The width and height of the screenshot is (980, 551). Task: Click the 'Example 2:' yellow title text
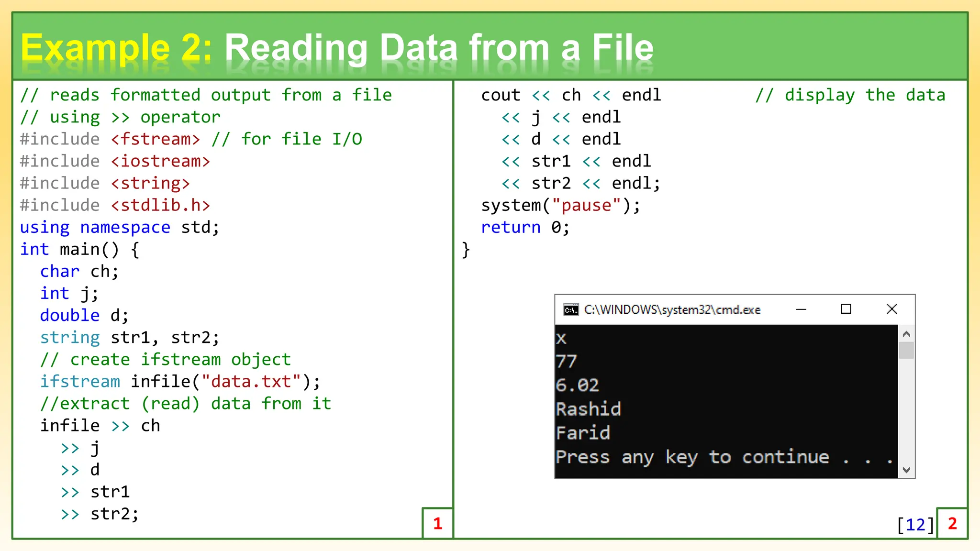(x=116, y=48)
